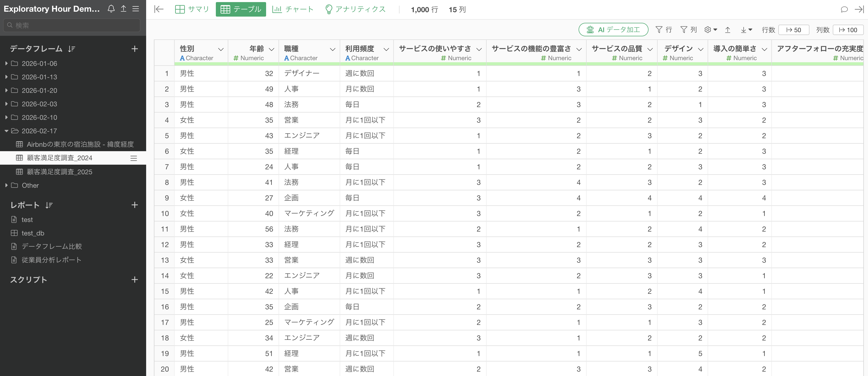Add a new data frame with plus icon
Screen dimensions: 868x376
134,49
